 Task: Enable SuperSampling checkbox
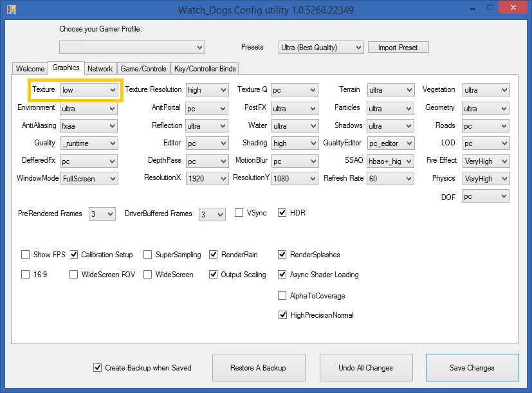147,255
